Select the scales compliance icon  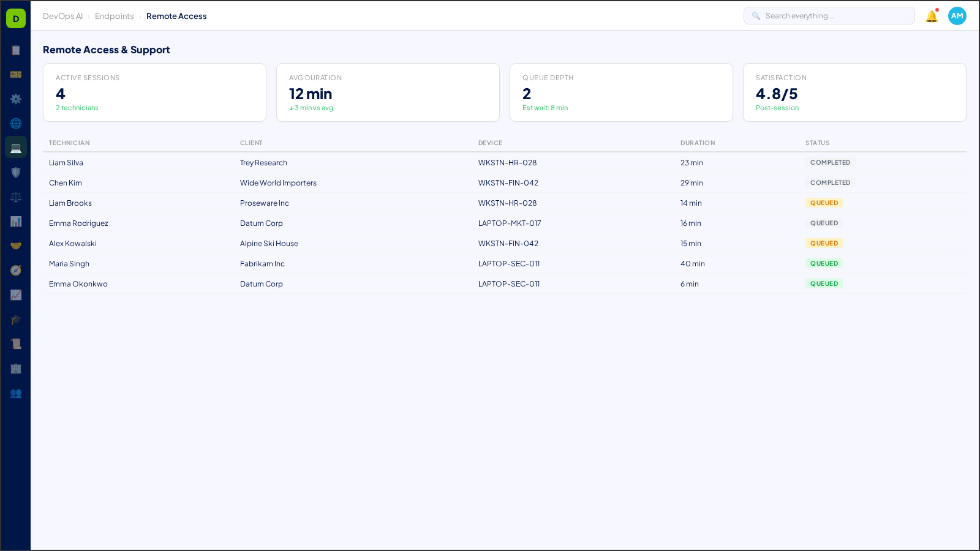tap(16, 197)
